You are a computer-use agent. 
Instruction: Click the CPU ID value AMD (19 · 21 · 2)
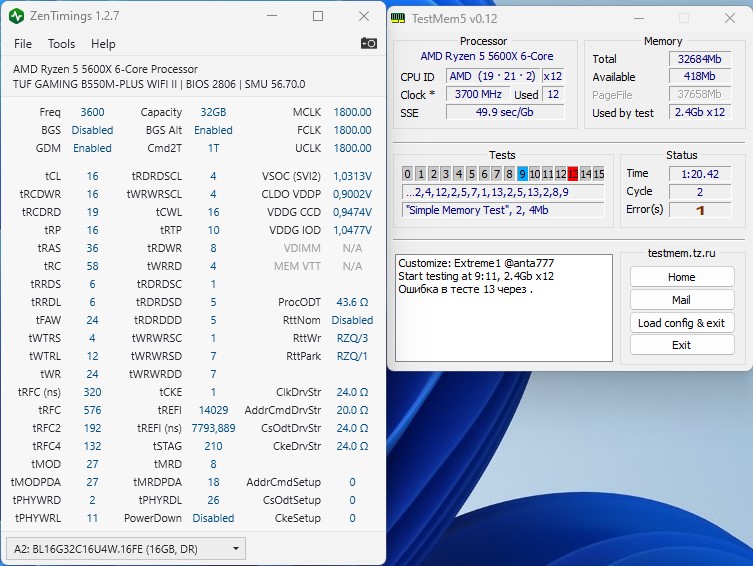492,76
